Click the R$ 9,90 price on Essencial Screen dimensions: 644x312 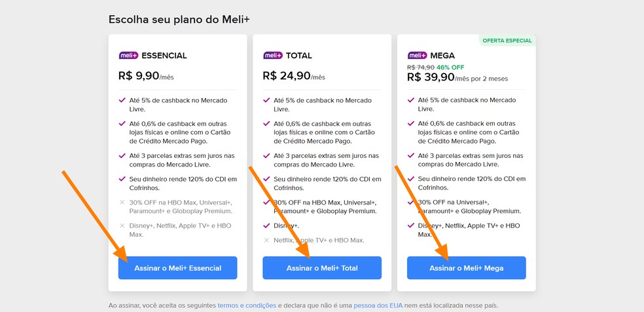click(139, 76)
